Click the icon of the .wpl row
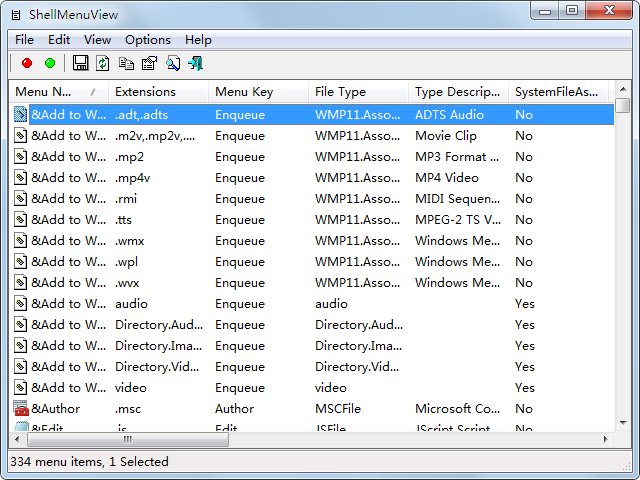 (20, 262)
